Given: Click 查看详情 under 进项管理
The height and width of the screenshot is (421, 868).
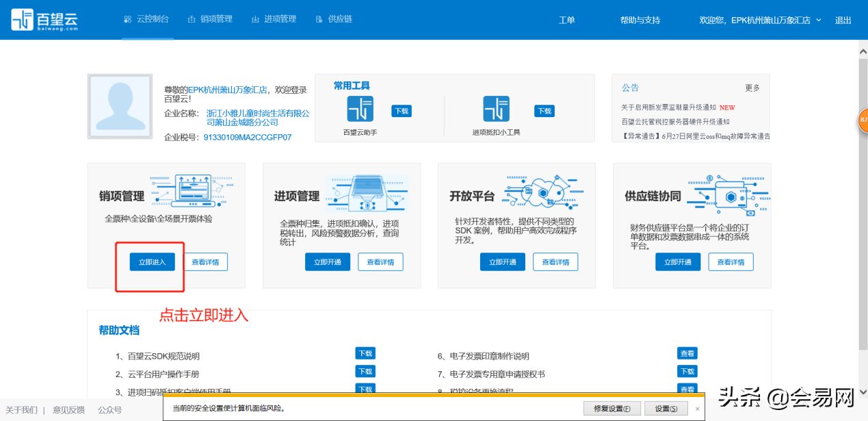Looking at the screenshot, I should [x=381, y=261].
